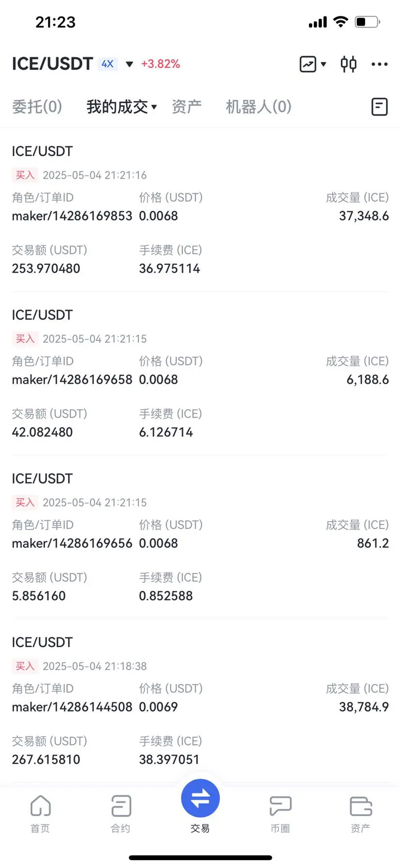Select the 资产 tab in the top row
This screenshot has height=868, width=401.
coord(187,107)
